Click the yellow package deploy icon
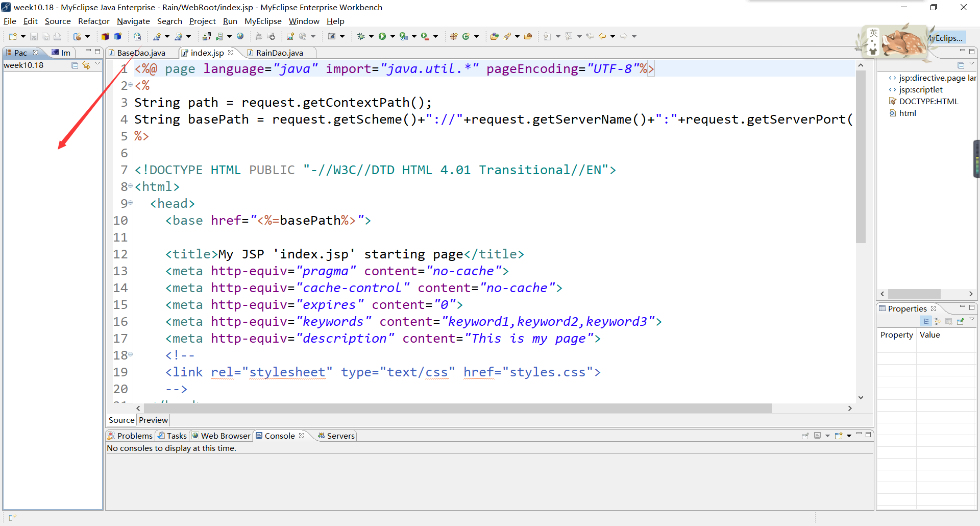The width and height of the screenshot is (980, 526). coord(105,36)
